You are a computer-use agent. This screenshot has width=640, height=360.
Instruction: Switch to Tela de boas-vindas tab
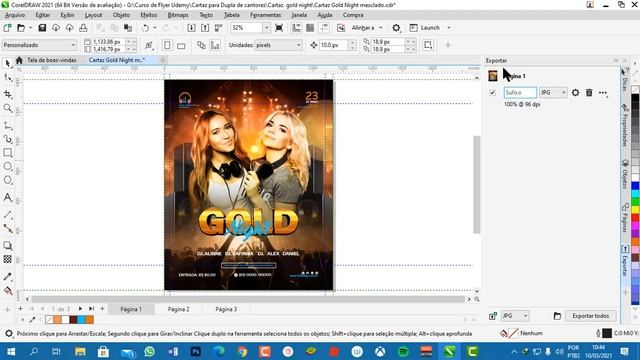[51, 60]
